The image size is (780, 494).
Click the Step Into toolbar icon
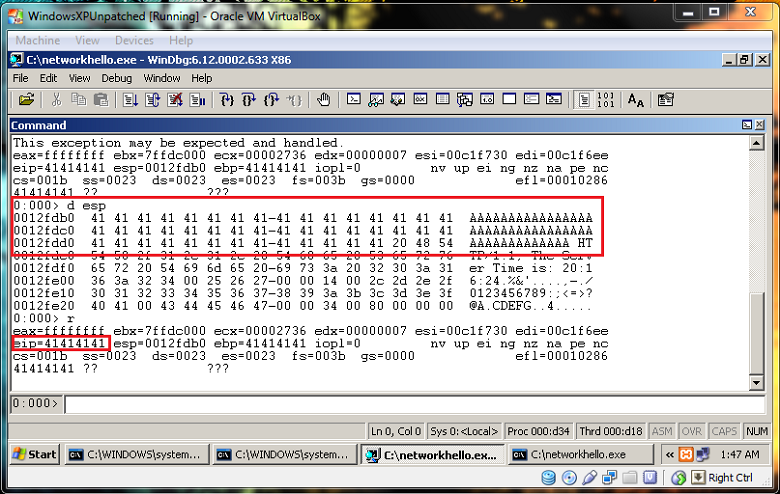pyautogui.click(x=227, y=100)
